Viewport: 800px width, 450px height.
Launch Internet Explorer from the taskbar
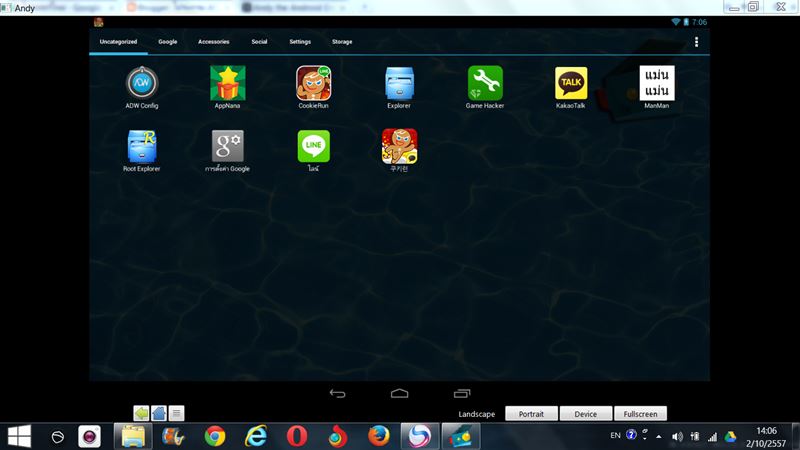pos(256,437)
